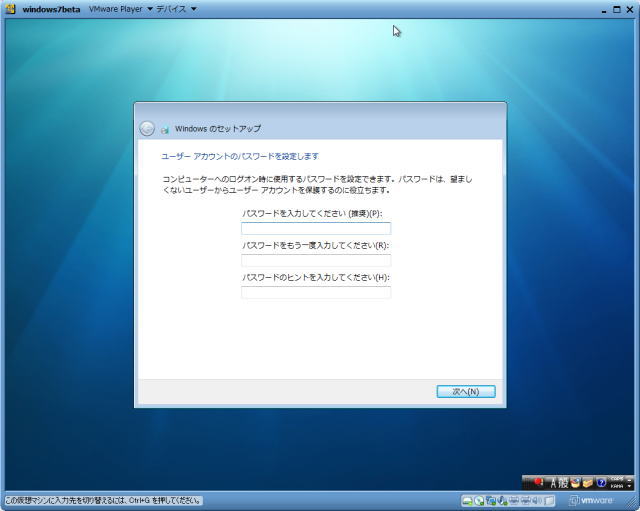This screenshot has height=511, width=640.
Task: Click the 次へ(N) next button
Action: [466, 391]
